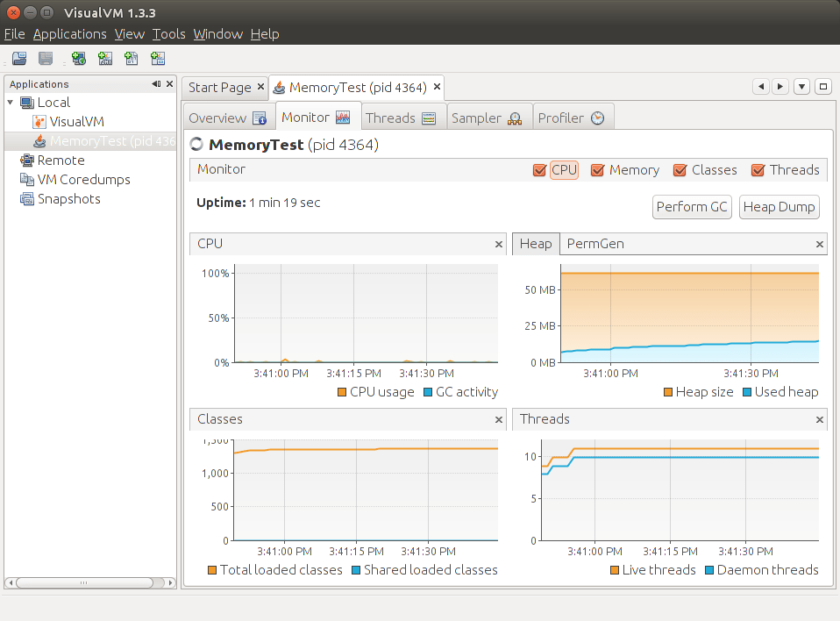The image size is (840, 621).
Task: Open a snapshot using the Load icon
Action: (19, 59)
